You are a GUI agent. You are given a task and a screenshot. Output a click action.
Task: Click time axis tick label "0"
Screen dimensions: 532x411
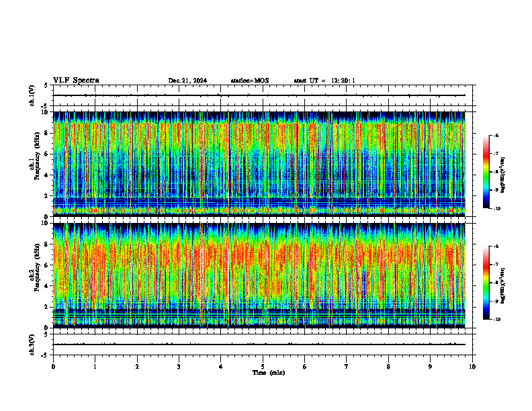[53, 367]
